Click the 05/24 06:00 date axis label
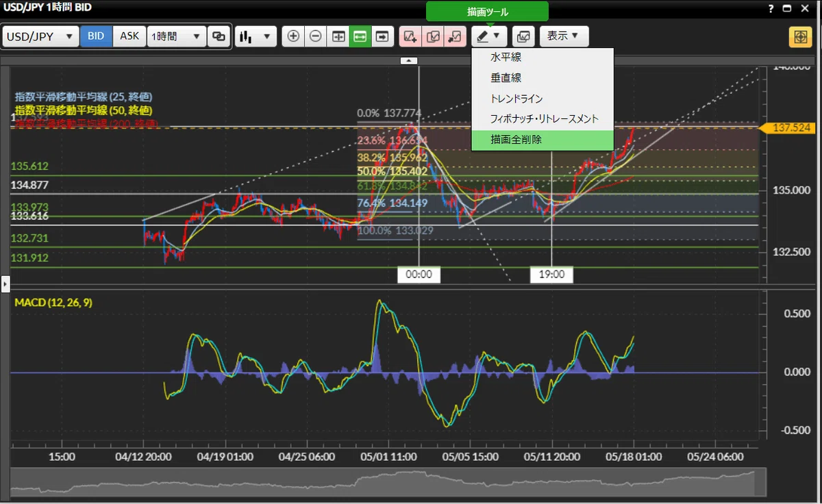The height and width of the screenshot is (504, 822). [716, 456]
